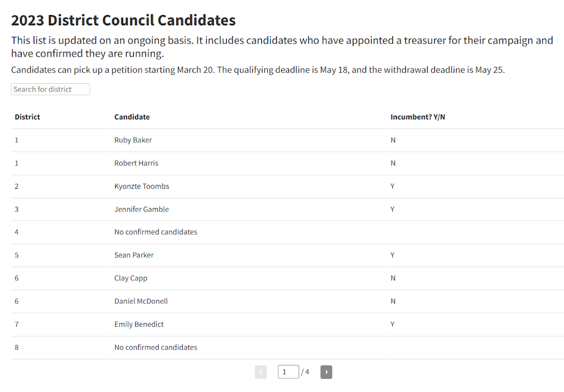Click Kyonzte Toombs in the table
The image size is (564, 392).
tap(142, 186)
